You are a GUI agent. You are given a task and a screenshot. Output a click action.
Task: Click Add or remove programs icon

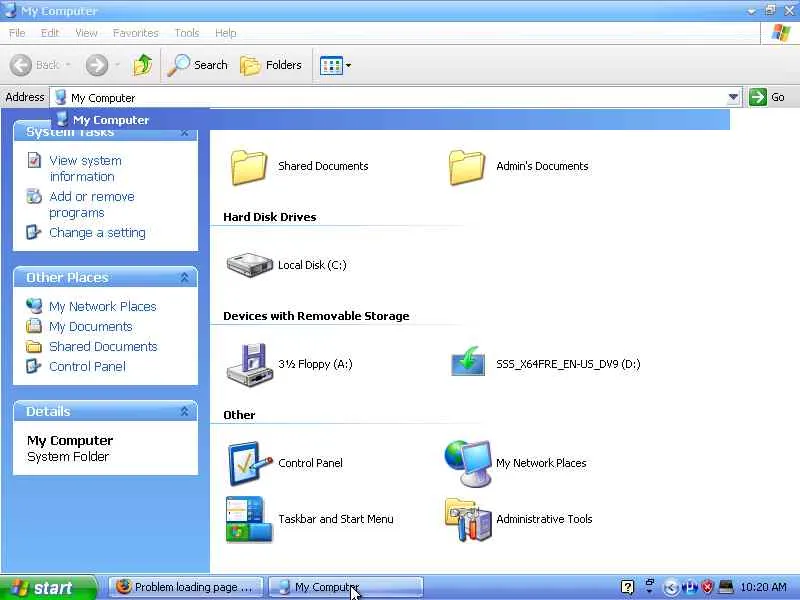pos(34,196)
